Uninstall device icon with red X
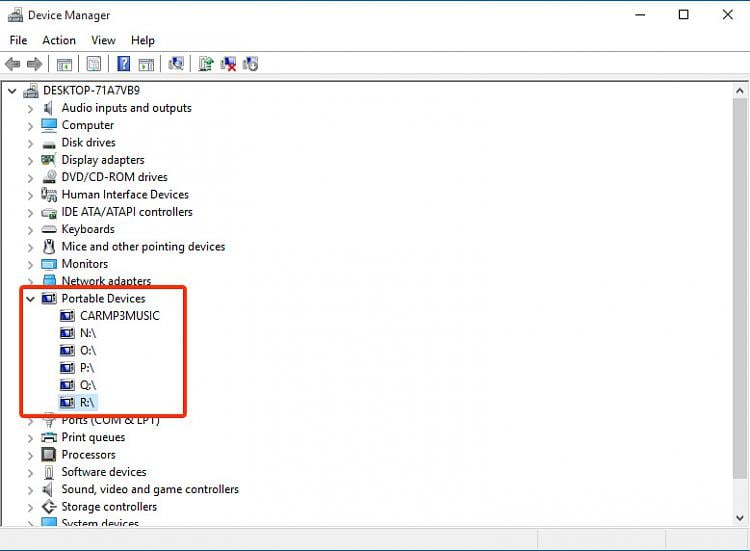Viewport: 750px width, 551px height. point(228,64)
